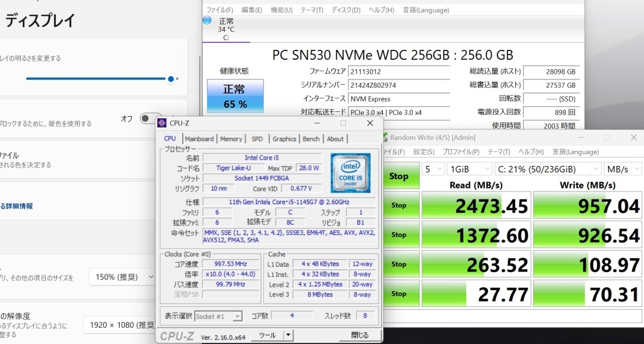
Task: Switch to the CPU tab in CPU-Z
Action: click(170, 138)
